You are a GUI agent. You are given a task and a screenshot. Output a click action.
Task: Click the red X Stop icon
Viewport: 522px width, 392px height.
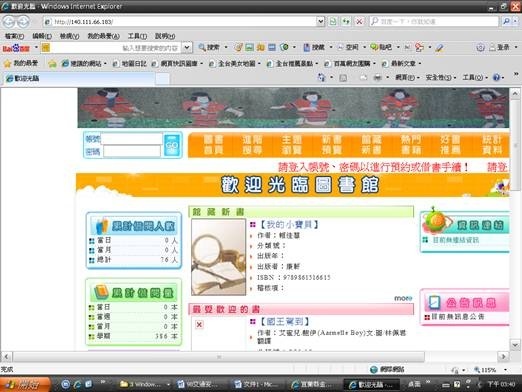point(359,22)
